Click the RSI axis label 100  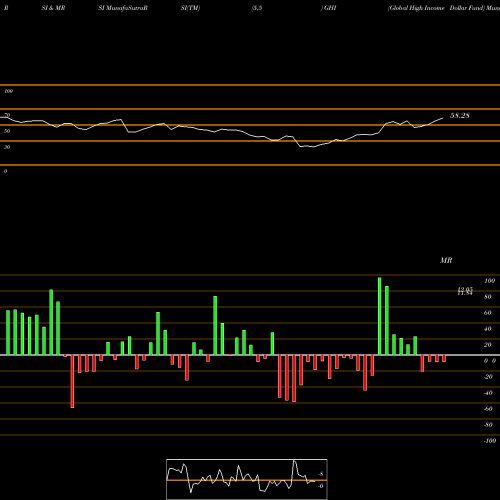[8, 91]
